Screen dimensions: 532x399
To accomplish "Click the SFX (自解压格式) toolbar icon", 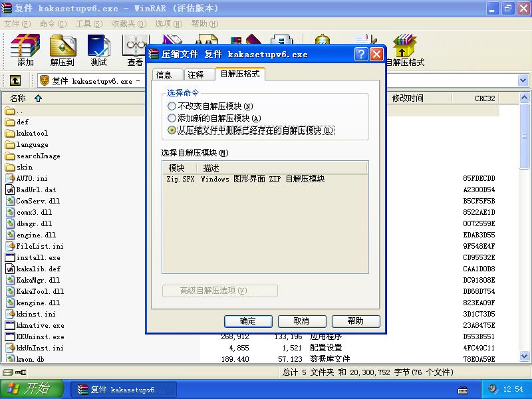I will coord(405,50).
